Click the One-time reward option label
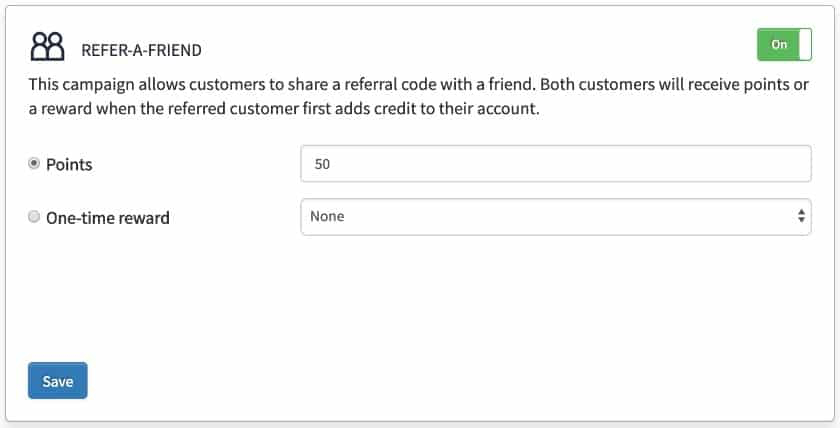 (108, 218)
